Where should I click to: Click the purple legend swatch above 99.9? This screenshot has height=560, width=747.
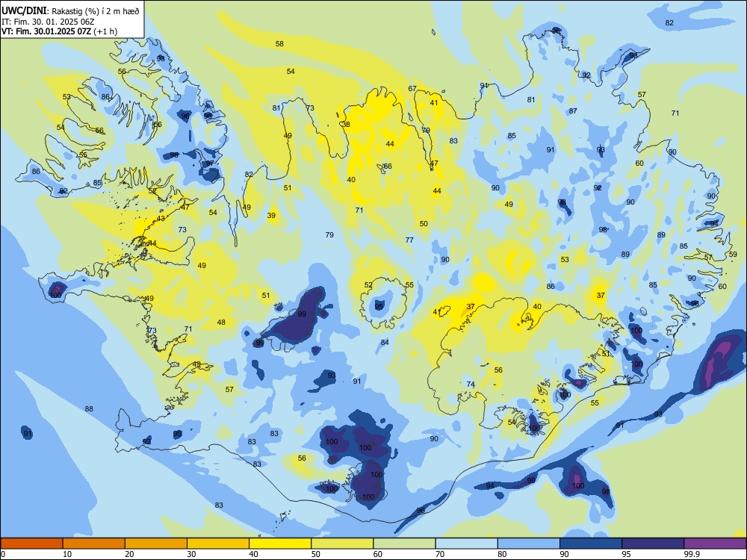pyautogui.click(x=715, y=544)
